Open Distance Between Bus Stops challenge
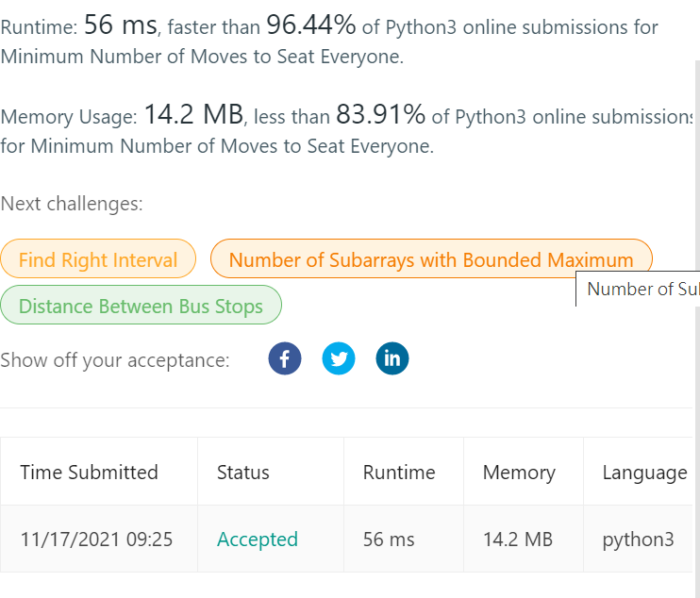The image size is (700, 598). tap(142, 306)
